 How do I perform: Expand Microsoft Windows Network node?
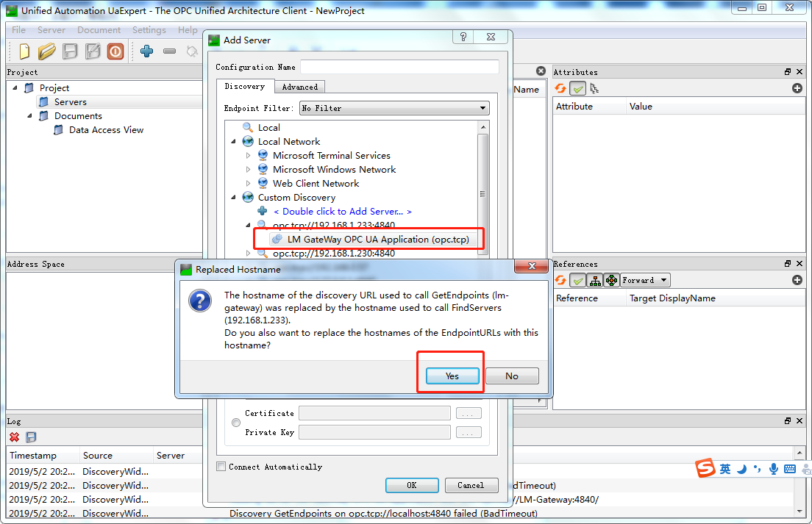pyautogui.click(x=248, y=169)
